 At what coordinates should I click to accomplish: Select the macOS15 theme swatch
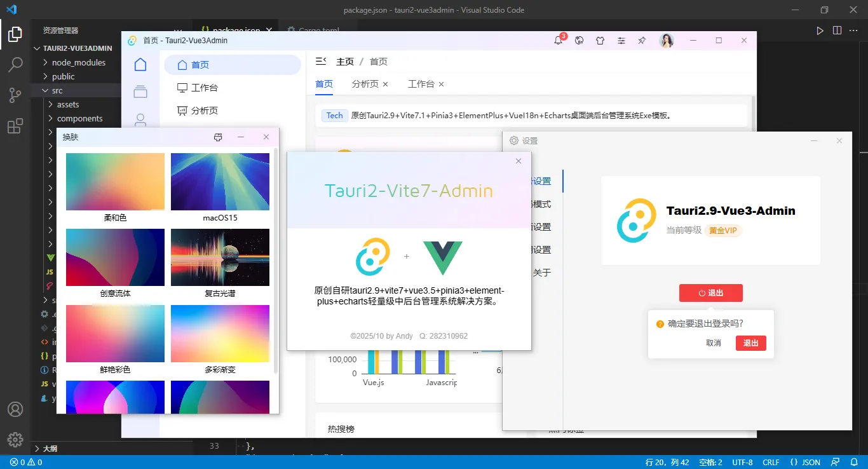click(x=220, y=182)
